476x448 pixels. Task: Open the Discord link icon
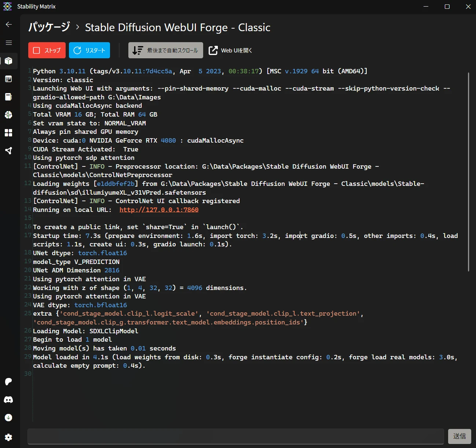[x=9, y=400]
